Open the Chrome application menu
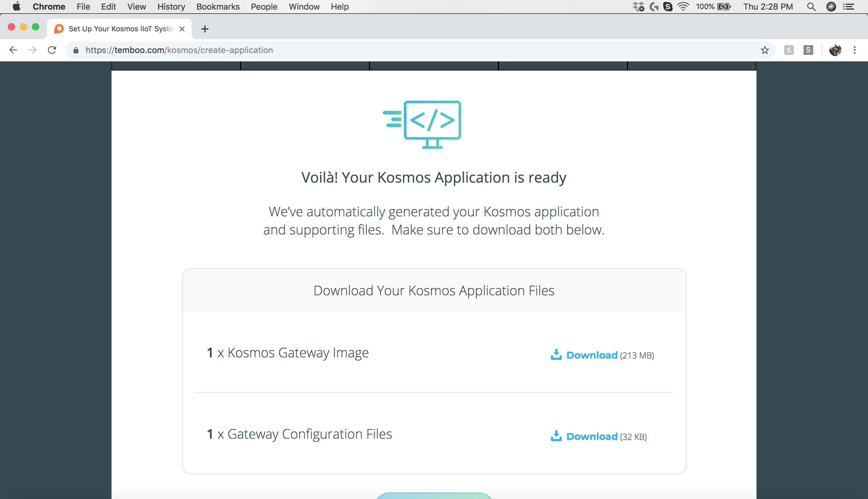The height and width of the screenshot is (499, 868). (49, 7)
